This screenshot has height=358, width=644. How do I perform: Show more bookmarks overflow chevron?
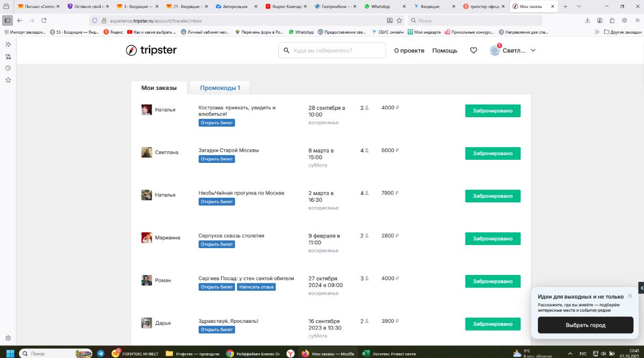click(597, 32)
